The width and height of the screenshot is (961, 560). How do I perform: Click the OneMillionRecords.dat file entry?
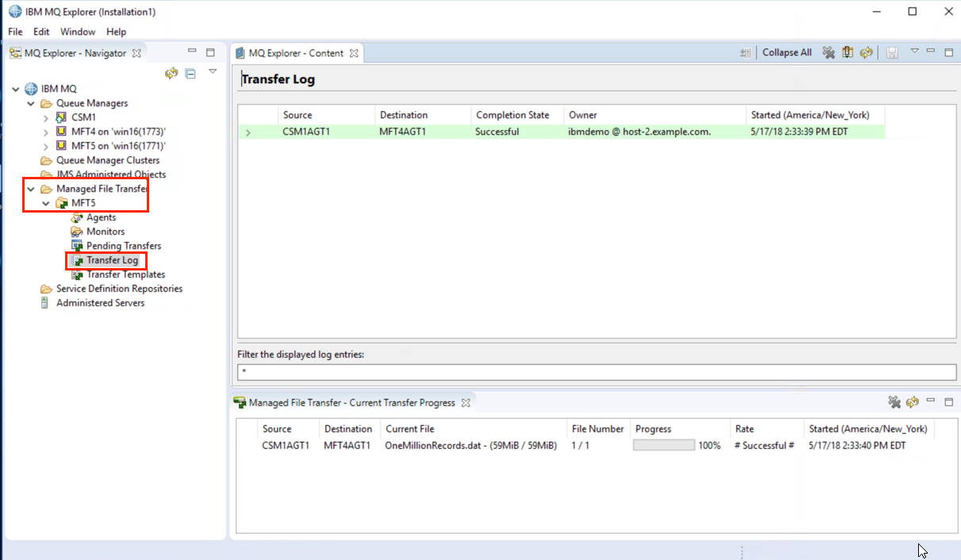(x=471, y=446)
